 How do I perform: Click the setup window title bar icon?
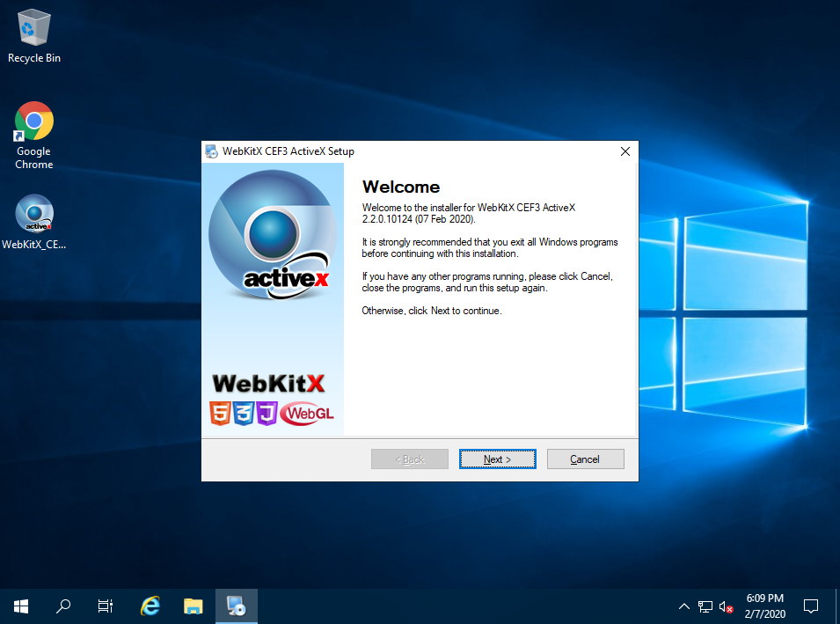pos(212,151)
